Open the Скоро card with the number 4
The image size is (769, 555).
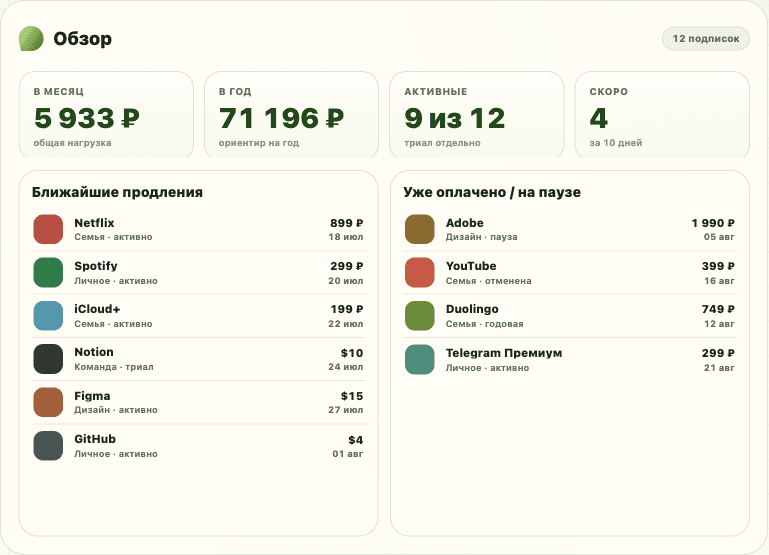click(x=662, y=115)
